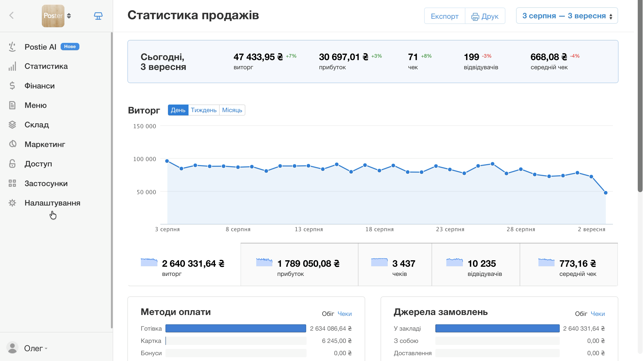
Task: Click the прибуток mini sparkline icon
Action: click(264, 262)
